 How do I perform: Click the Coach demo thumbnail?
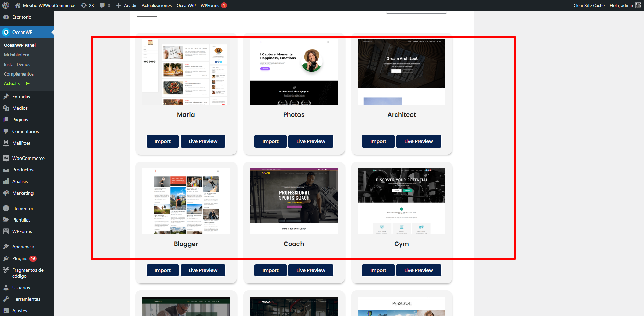(x=294, y=201)
